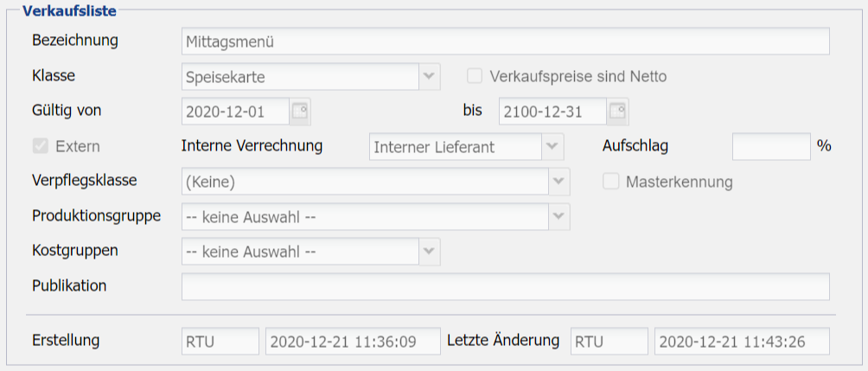Select the Letzte Änderung timestamp field
This screenshot has width=868, height=371.
(x=741, y=341)
